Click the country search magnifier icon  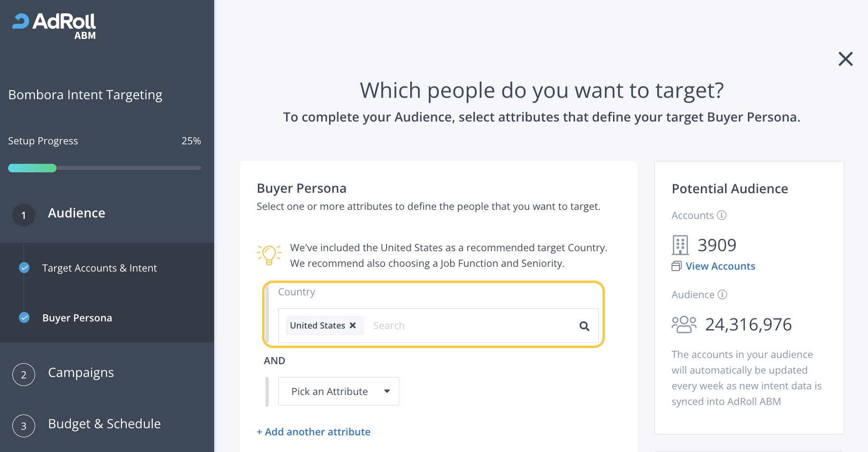[x=585, y=326]
